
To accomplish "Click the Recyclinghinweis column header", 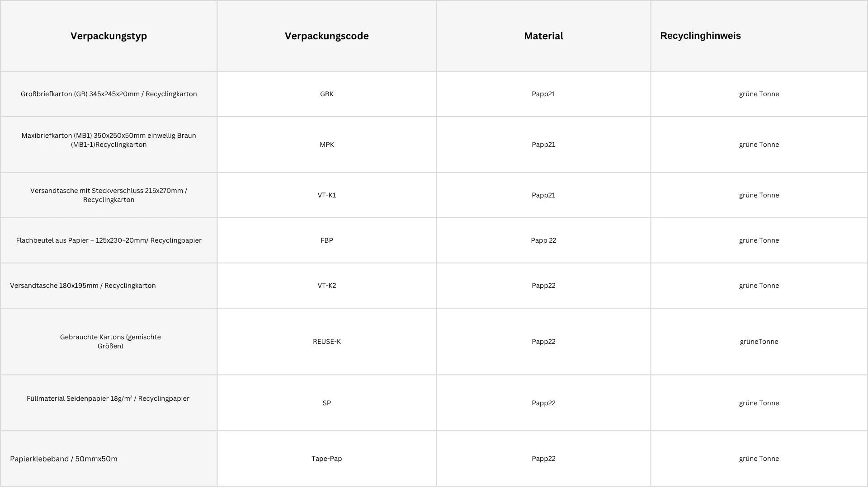I will point(759,36).
